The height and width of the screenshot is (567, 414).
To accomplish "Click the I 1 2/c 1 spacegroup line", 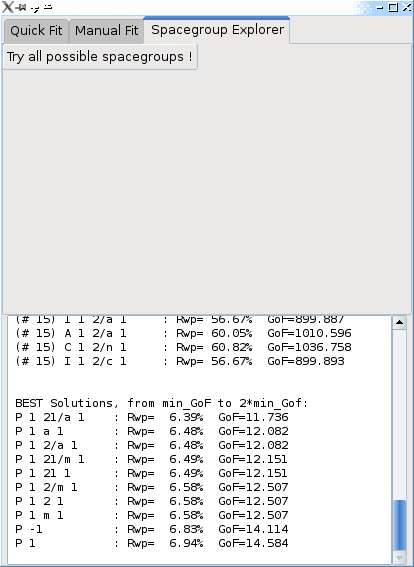I will [180, 361].
